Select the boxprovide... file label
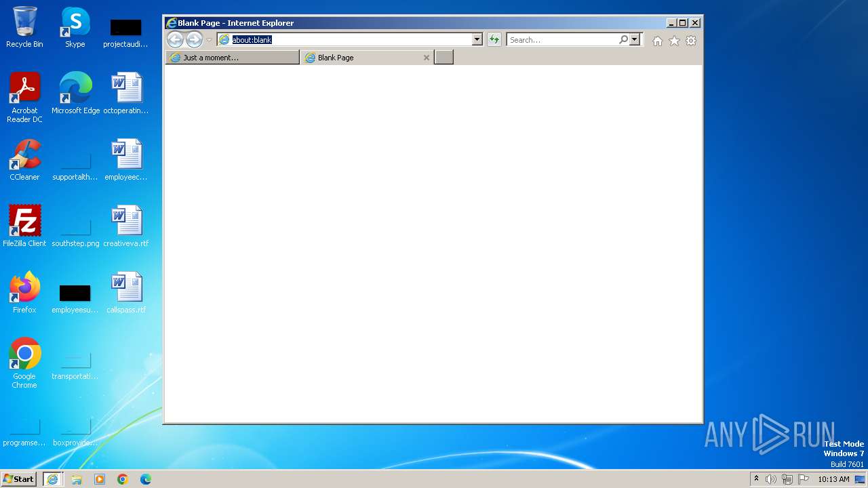868x488 pixels. click(x=75, y=443)
